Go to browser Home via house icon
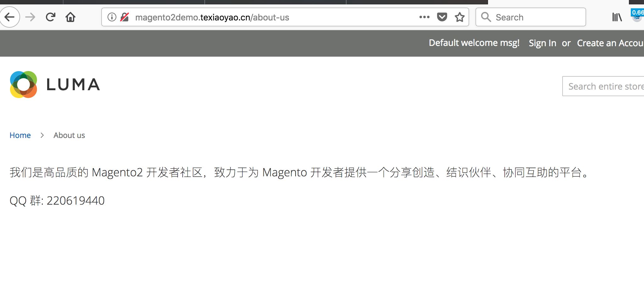 70,17
